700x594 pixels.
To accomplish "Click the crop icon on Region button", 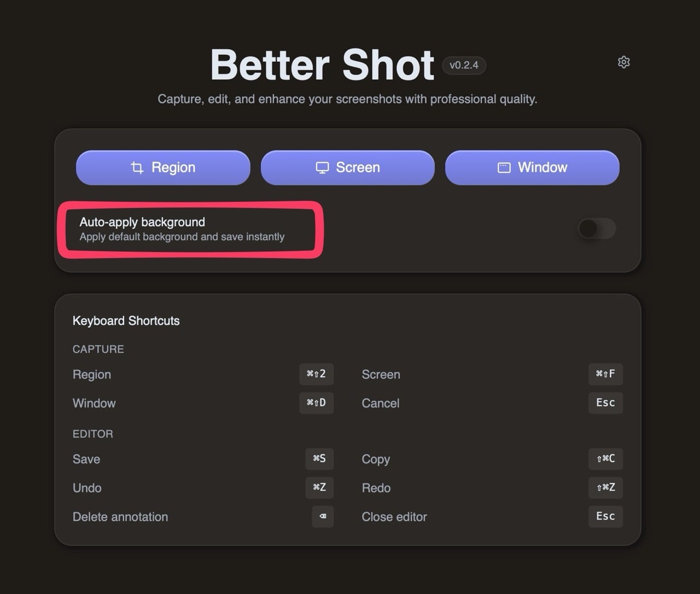I will [x=137, y=167].
